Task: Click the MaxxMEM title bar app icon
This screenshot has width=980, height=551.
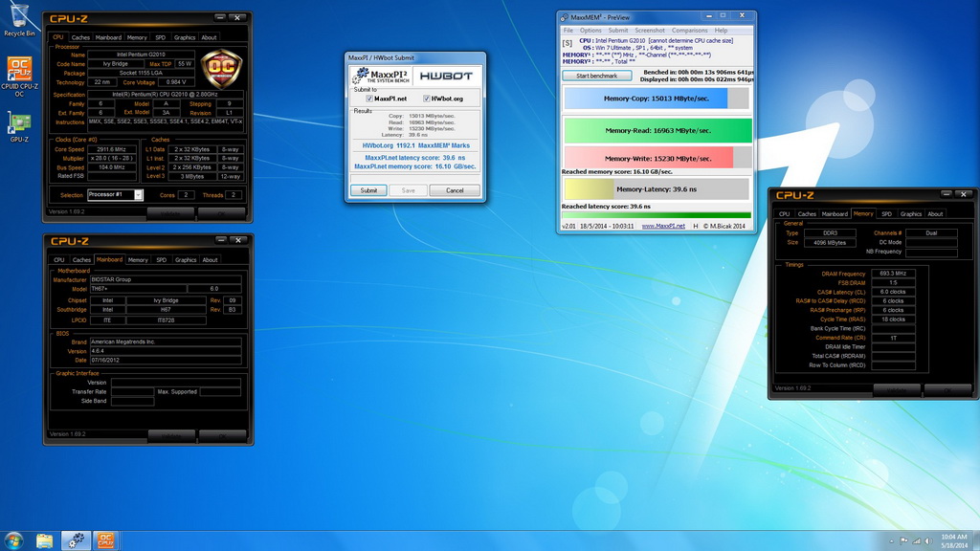Action: 565,17
